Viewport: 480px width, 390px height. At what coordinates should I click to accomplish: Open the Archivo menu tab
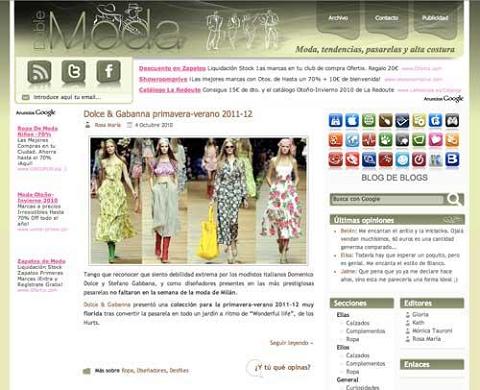tap(338, 18)
